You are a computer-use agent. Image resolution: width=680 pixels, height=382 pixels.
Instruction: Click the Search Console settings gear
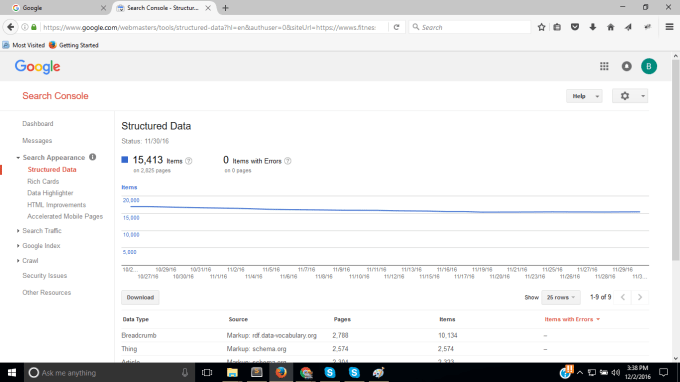625,96
